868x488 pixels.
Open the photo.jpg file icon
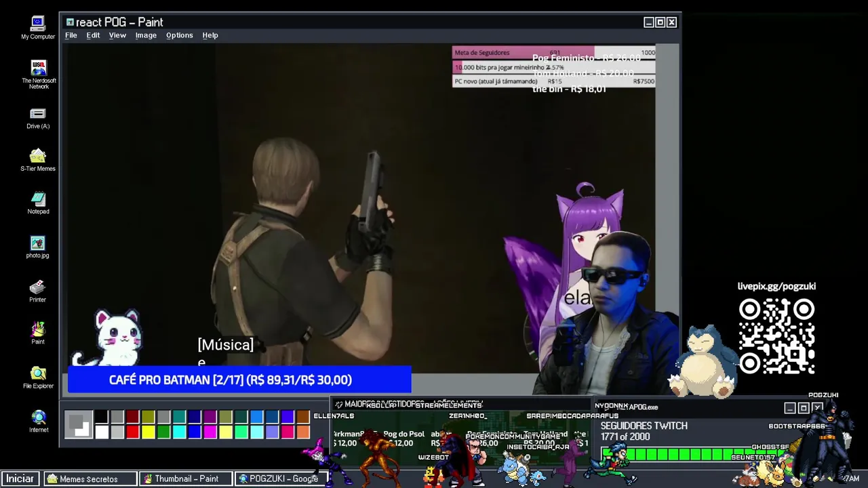(x=38, y=247)
